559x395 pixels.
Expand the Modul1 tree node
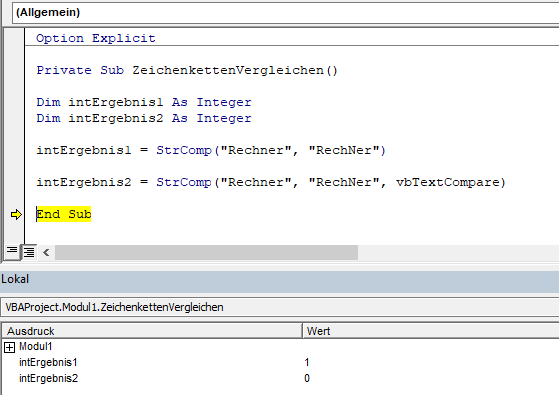click(x=9, y=347)
